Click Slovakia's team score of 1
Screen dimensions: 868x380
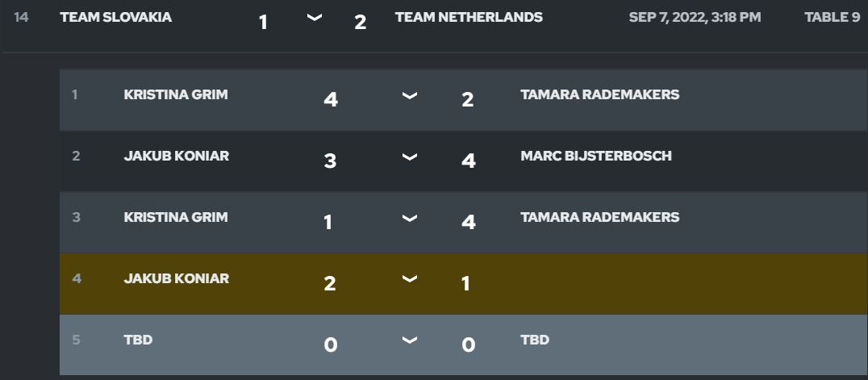(x=263, y=22)
